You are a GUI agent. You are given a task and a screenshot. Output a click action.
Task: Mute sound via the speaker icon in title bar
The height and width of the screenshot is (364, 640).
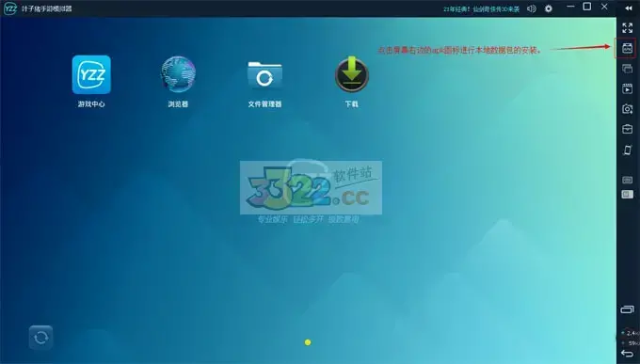click(x=532, y=8)
